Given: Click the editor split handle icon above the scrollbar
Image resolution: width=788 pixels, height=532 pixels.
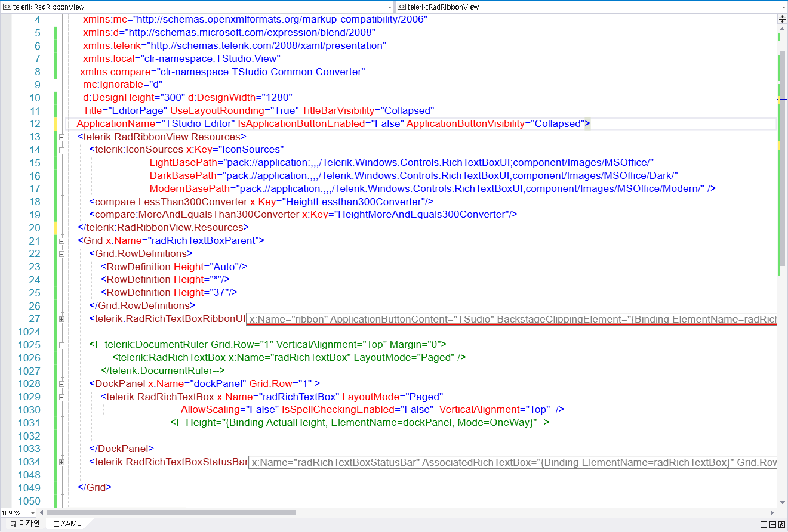Looking at the screenshot, I should 782,19.
